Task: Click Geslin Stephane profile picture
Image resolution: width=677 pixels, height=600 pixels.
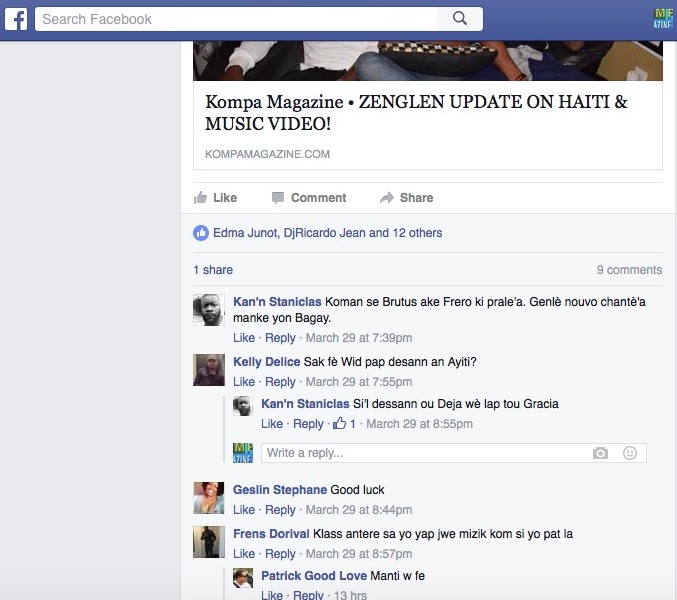Action: pyautogui.click(x=209, y=498)
